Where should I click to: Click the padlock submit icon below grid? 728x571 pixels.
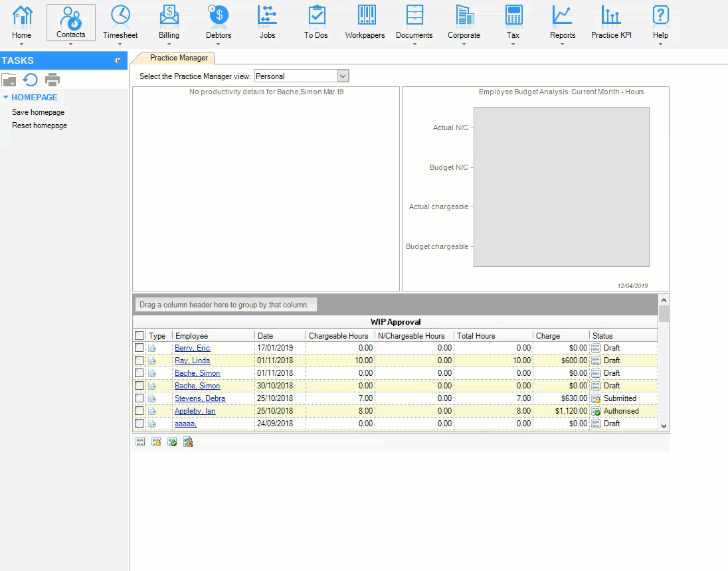click(x=156, y=442)
